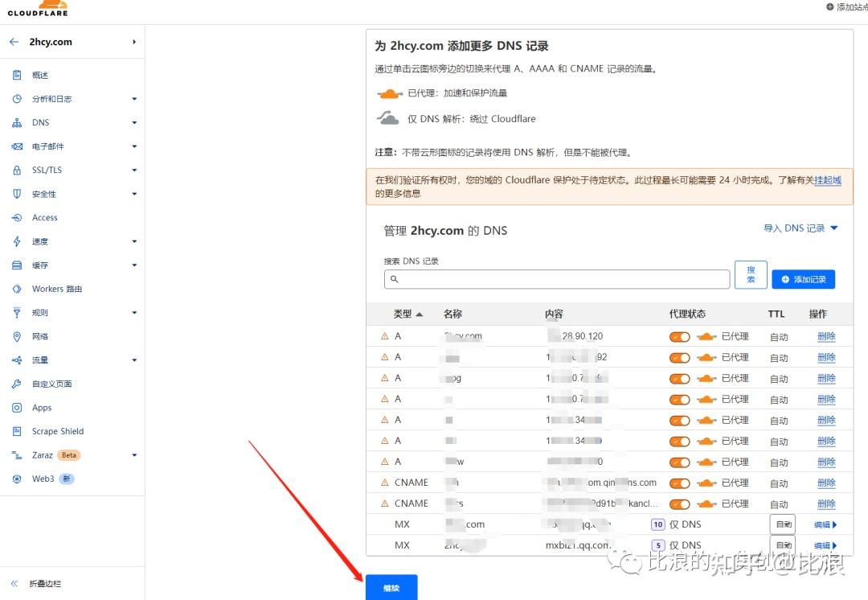The height and width of the screenshot is (600, 868).
Task: Select 分析和日志 in the sidebar
Action: pos(46,98)
